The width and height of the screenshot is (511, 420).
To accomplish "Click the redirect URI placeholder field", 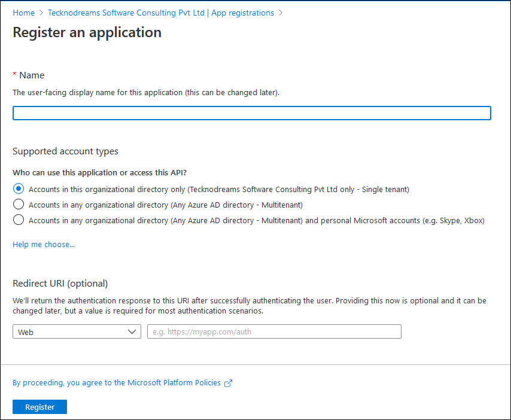I will (274, 331).
